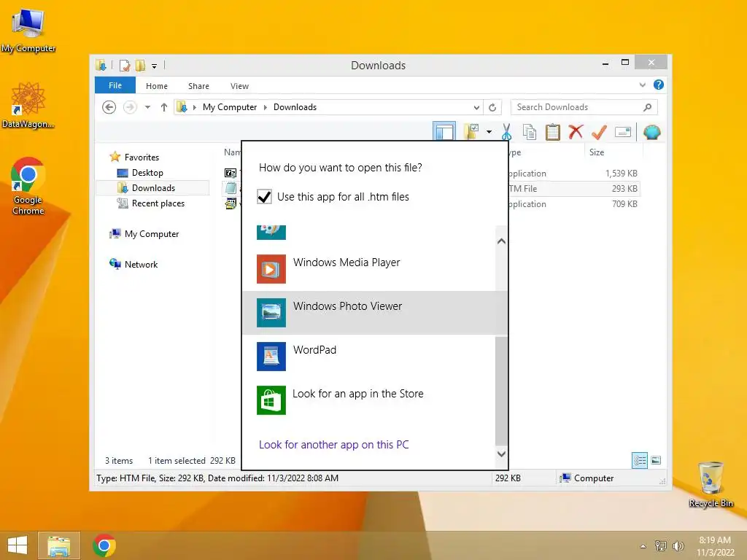Open Quick Access Toolbar customize dropdown

click(155, 66)
